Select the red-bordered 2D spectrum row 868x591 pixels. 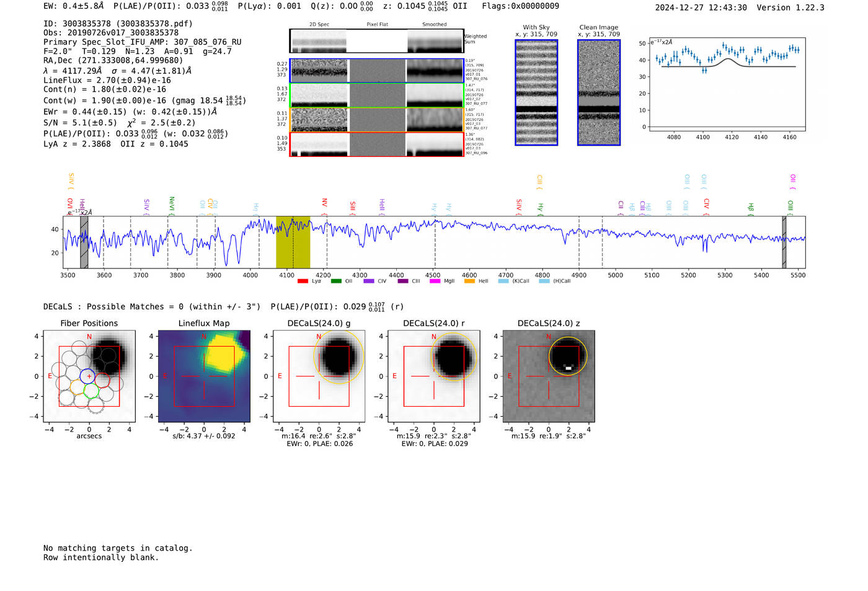click(x=376, y=144)
